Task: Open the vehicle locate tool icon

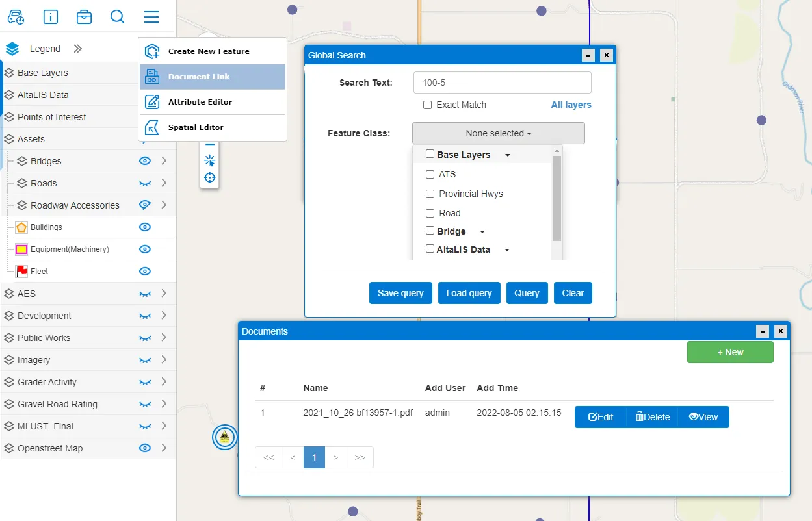Action: pyautogui.click(x=16, y=17)
